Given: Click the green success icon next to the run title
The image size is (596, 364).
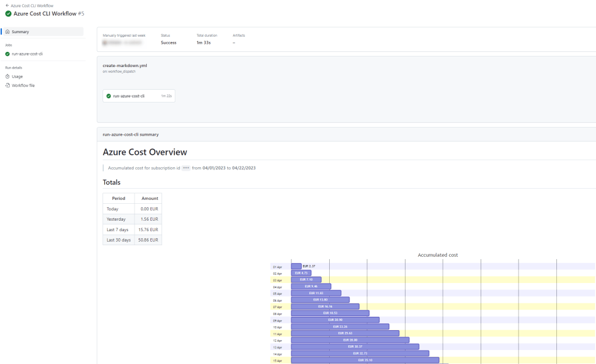Looking at the screenshot, I should point(8,13).
